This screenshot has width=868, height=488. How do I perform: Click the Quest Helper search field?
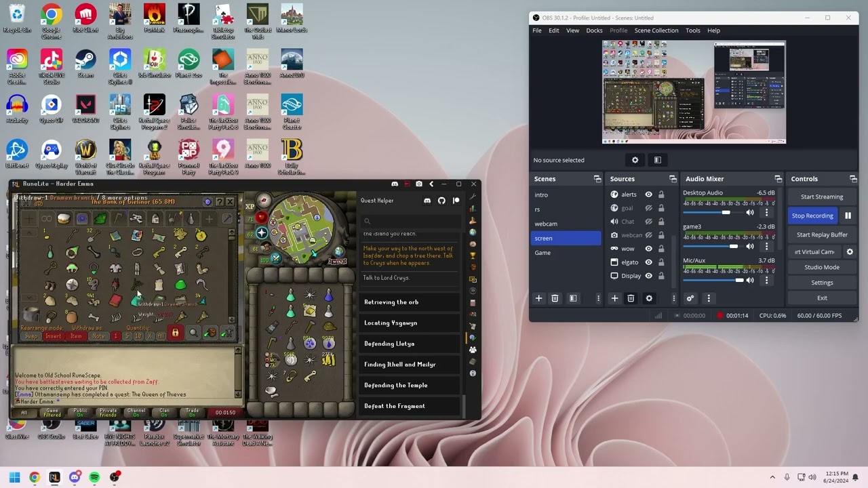[410, 221]
